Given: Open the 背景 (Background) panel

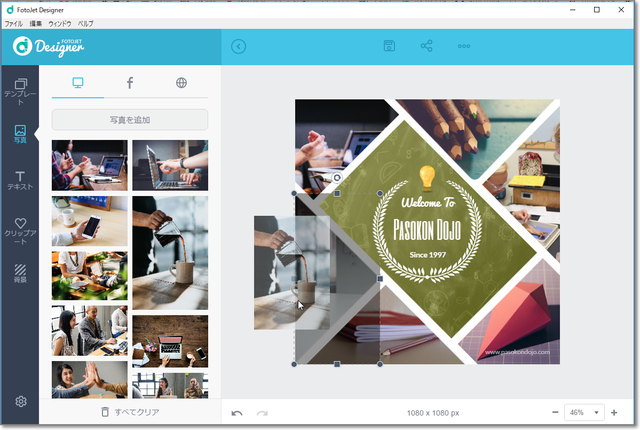Looking at the screenshot, I should (x=19, y=273).
